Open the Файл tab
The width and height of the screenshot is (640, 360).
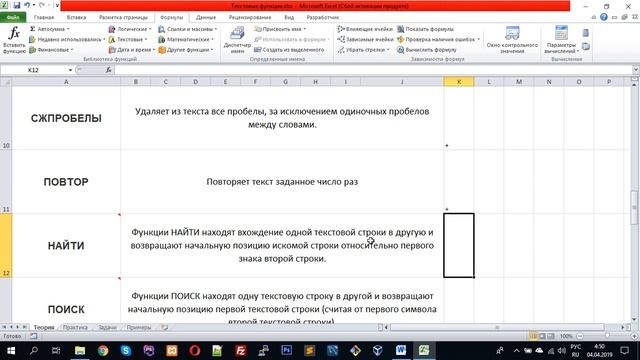13,18
